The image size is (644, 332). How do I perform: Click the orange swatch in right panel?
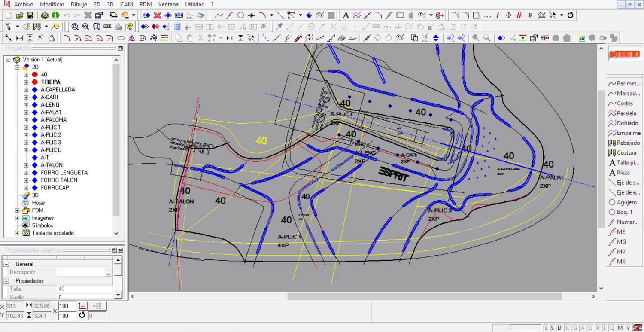point(624,55)
